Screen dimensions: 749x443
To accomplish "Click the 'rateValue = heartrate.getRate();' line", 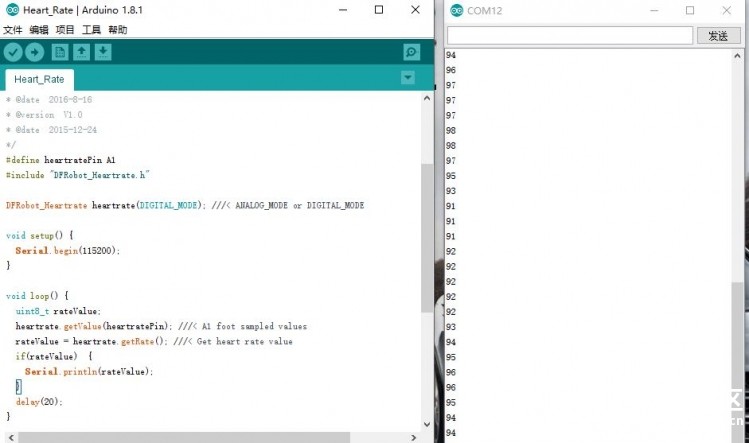I will pos(91,342).
